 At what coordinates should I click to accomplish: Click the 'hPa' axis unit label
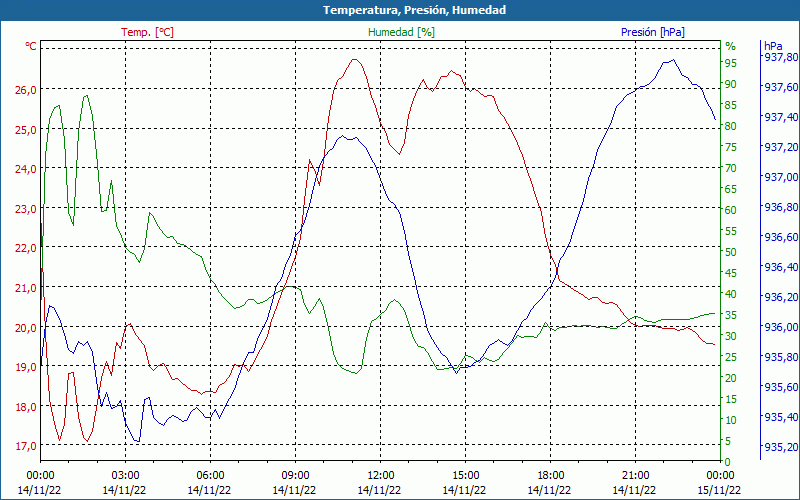tap(773, 46)
